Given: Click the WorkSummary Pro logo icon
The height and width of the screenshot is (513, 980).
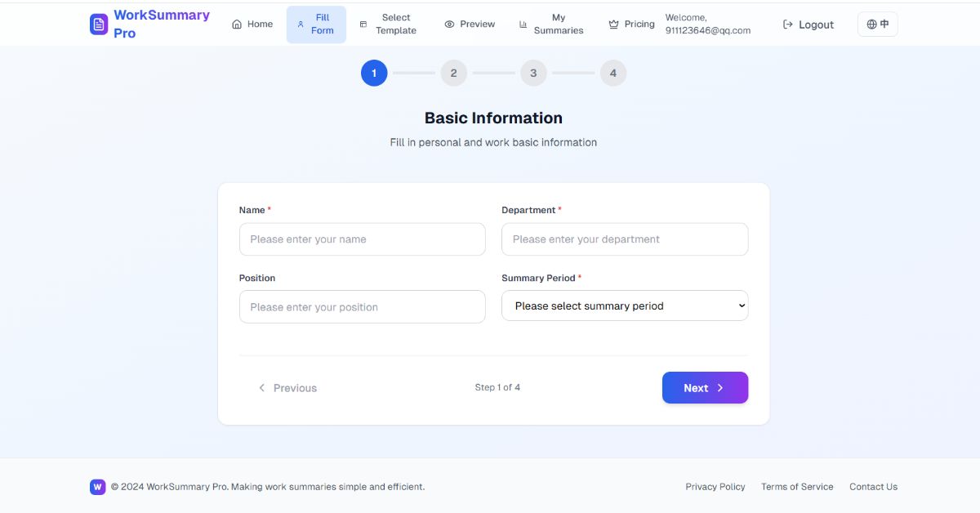Looking at the screenshot, I should 97,24.
